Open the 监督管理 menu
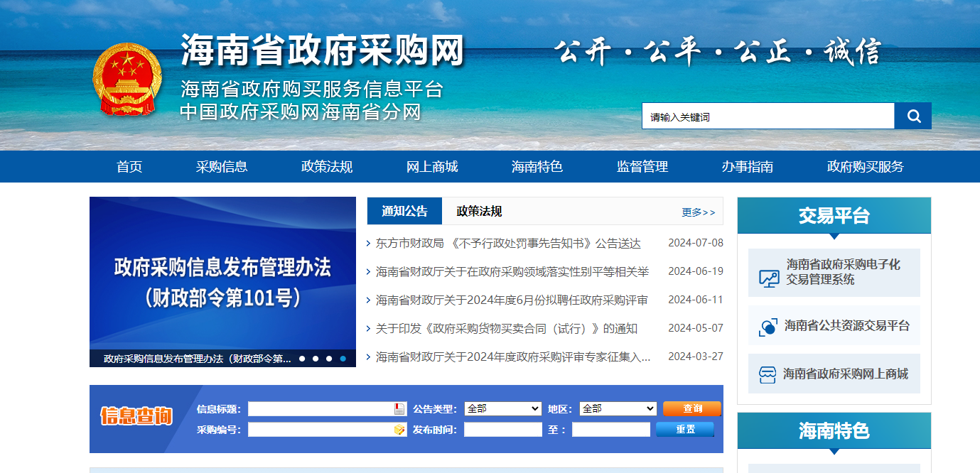 (641, 166)
